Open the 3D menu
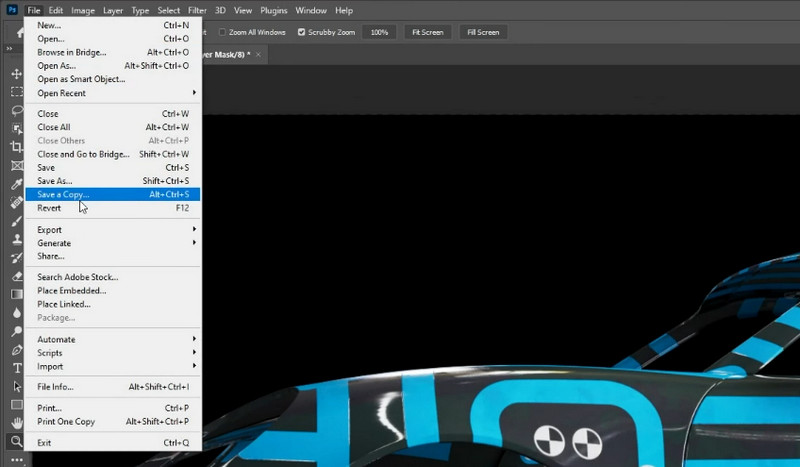The width and height of the screenshot is (800, 467). 220,10
